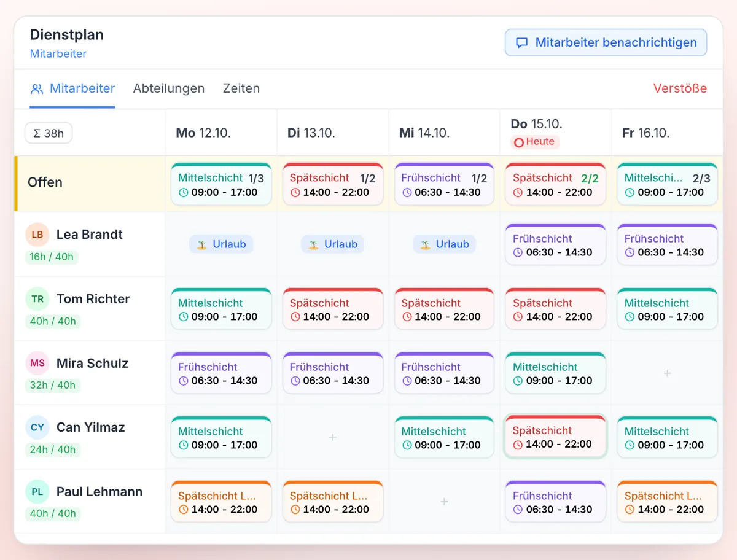The width and height of the screenshot is (737, 560).
Task: Open the open Frühschicht 1/2 shift on Wednesday
Action: point(444,184)
